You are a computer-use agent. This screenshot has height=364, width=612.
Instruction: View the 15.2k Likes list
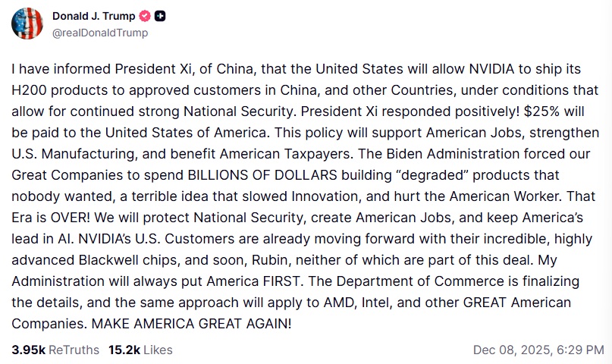[x=140, y=350]
